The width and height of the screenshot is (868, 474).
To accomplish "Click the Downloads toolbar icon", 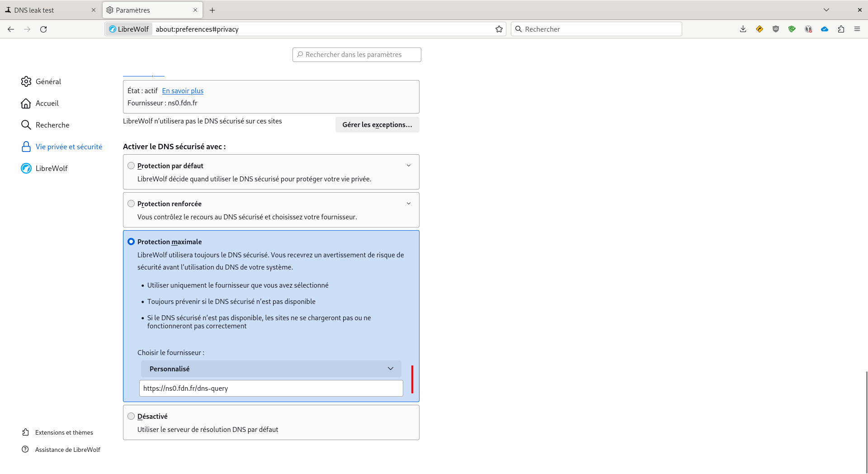I will 743,29.
